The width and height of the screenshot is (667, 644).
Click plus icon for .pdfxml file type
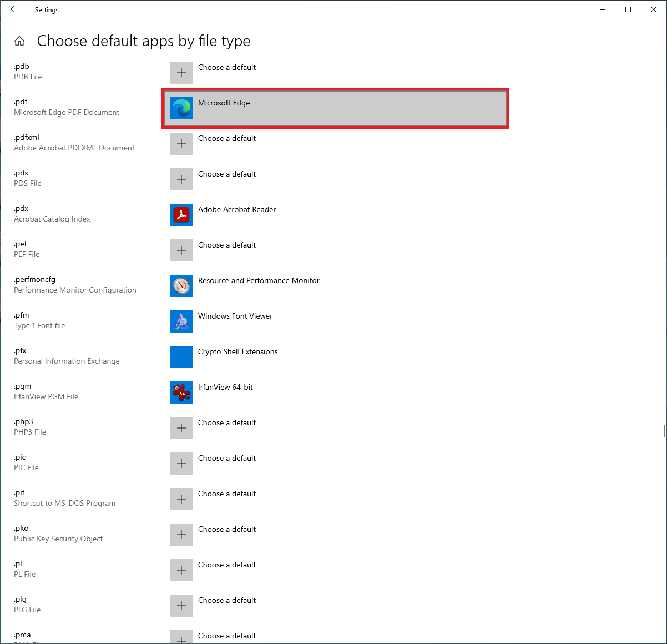tap(181, 144)
